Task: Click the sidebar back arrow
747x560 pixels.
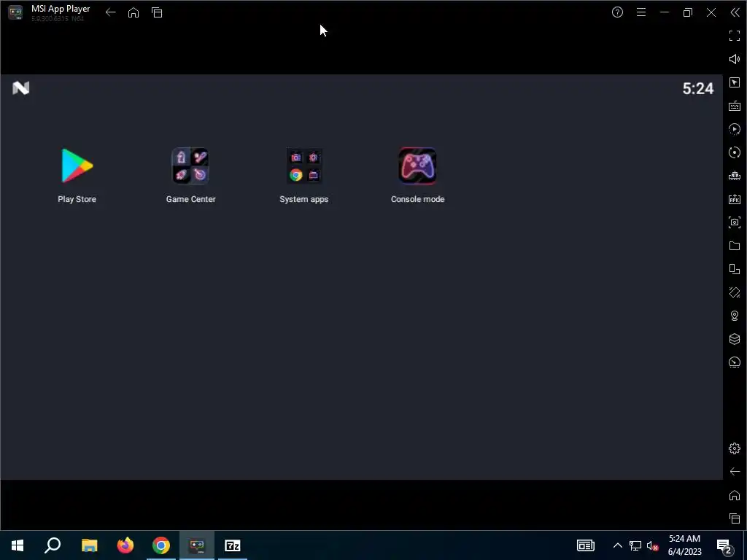Action: [735, 472]
